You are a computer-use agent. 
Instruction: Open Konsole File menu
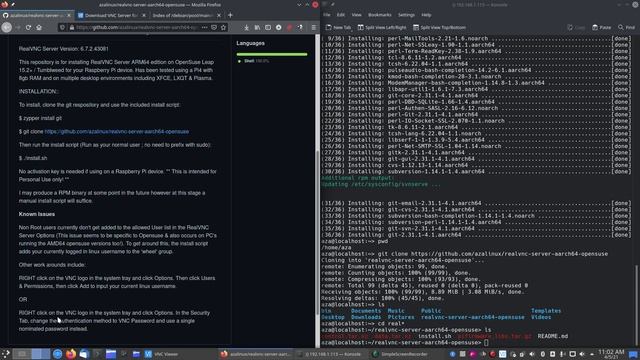(327, 15)
